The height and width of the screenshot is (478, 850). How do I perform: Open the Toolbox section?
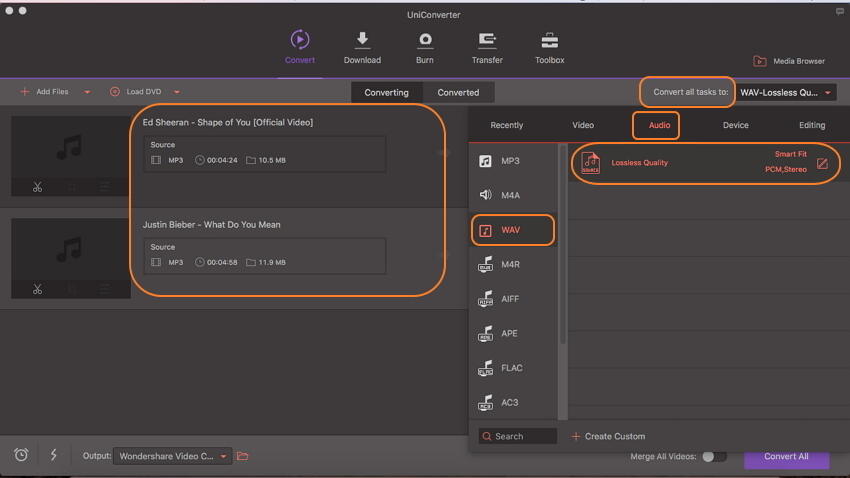(x=550, y=47)
